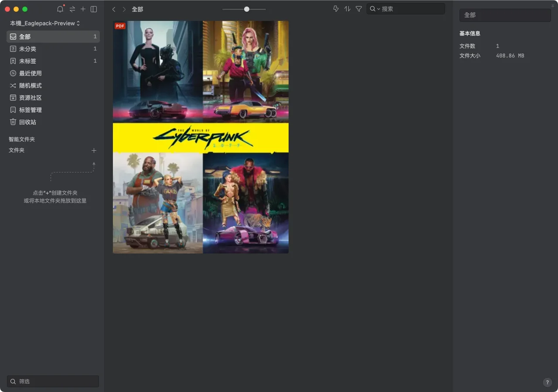Click the lightning bolt quick action icon
This screenshot has height=392, width=558.
point(336,9)
